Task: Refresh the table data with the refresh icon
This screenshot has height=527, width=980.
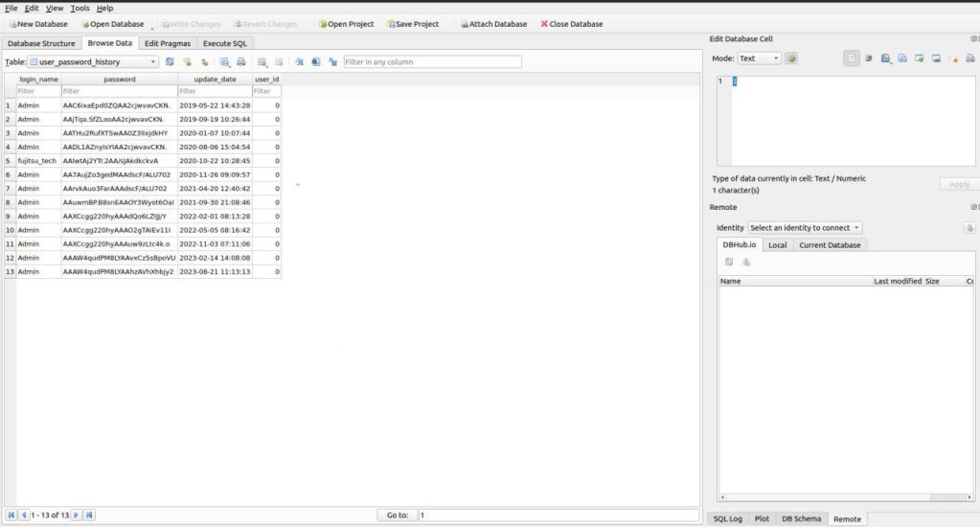Action: tap(170, 62)
